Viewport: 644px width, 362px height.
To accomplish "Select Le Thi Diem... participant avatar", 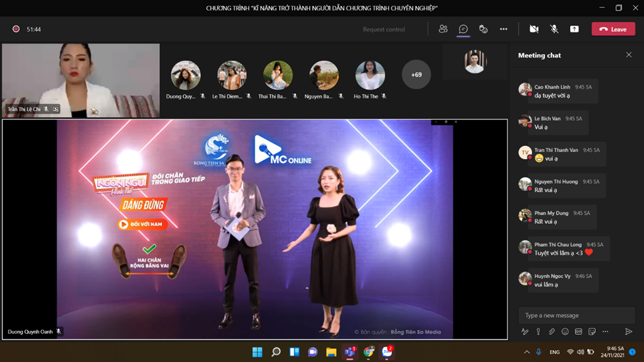I will pyautogui.click(x=232, y=75).
